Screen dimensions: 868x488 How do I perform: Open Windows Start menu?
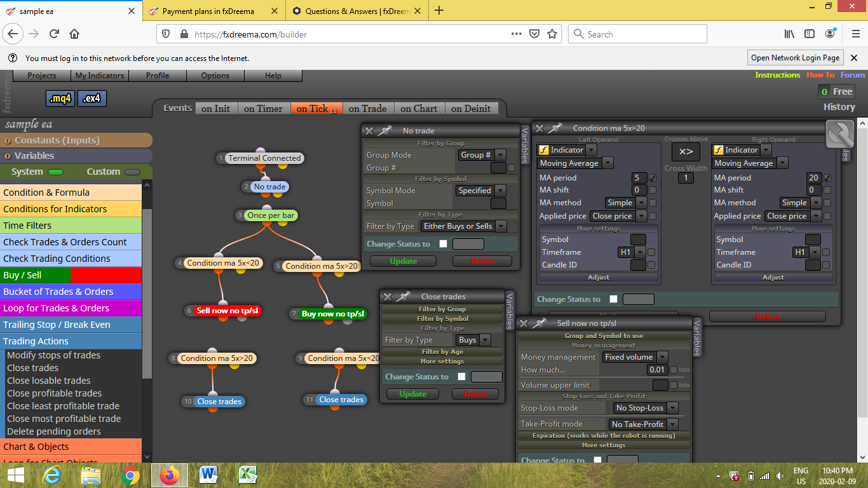tap(15, 475)
